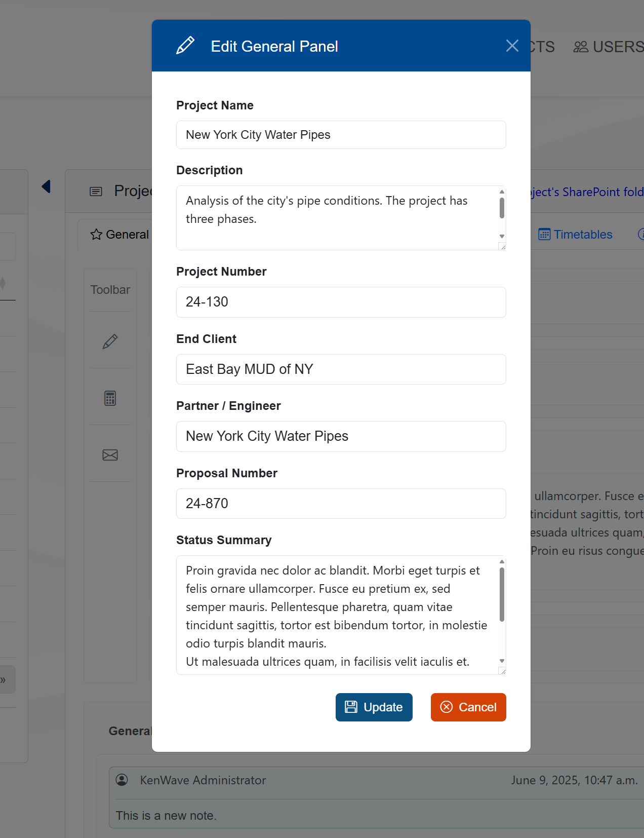Expand the sidebar with double chevron

point(4,680)
